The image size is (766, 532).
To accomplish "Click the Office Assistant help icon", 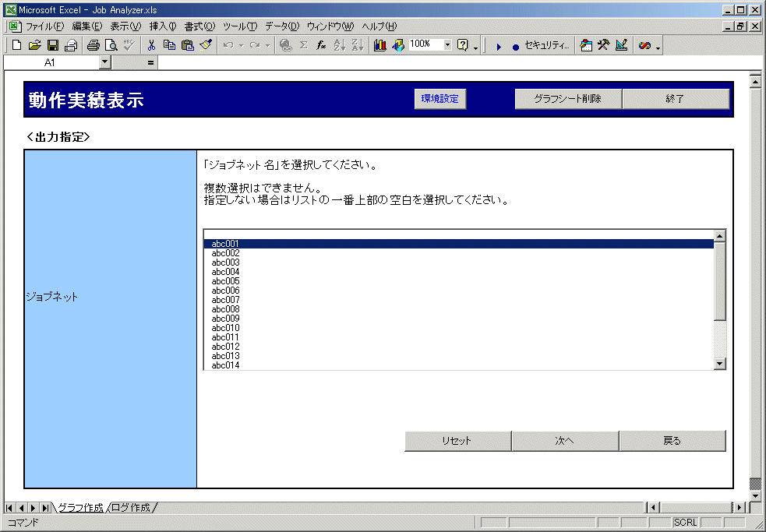I will coord(462,45).
